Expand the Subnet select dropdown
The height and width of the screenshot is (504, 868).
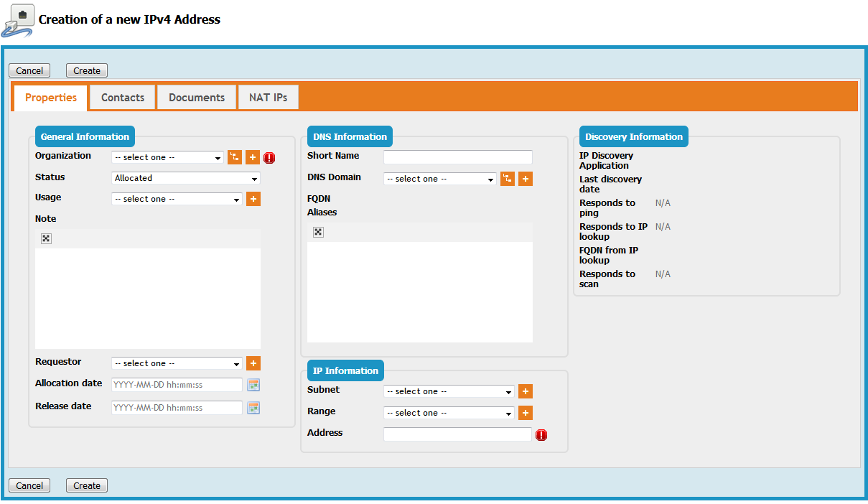click(449, 391)
